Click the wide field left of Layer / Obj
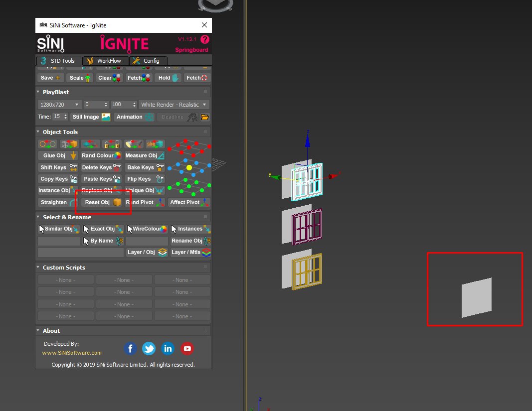The height and width of the screenshot is (411, 532). pos(81,253)
